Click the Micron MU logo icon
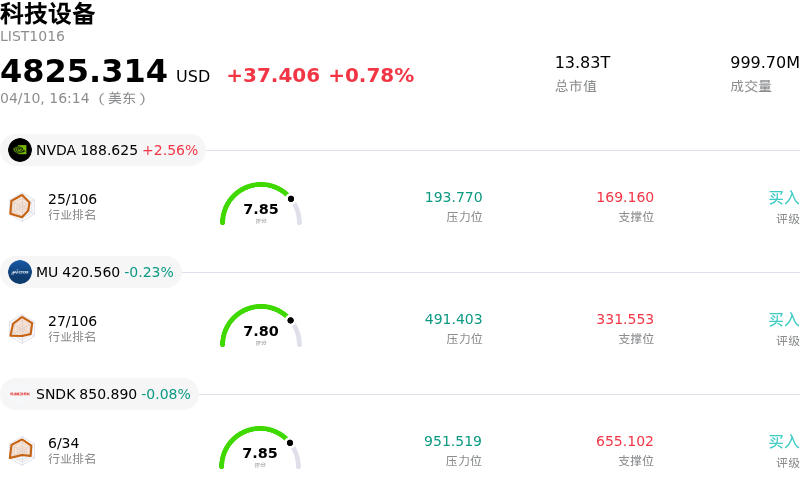Viewport: 800px width, 488px height. point(20,272)
